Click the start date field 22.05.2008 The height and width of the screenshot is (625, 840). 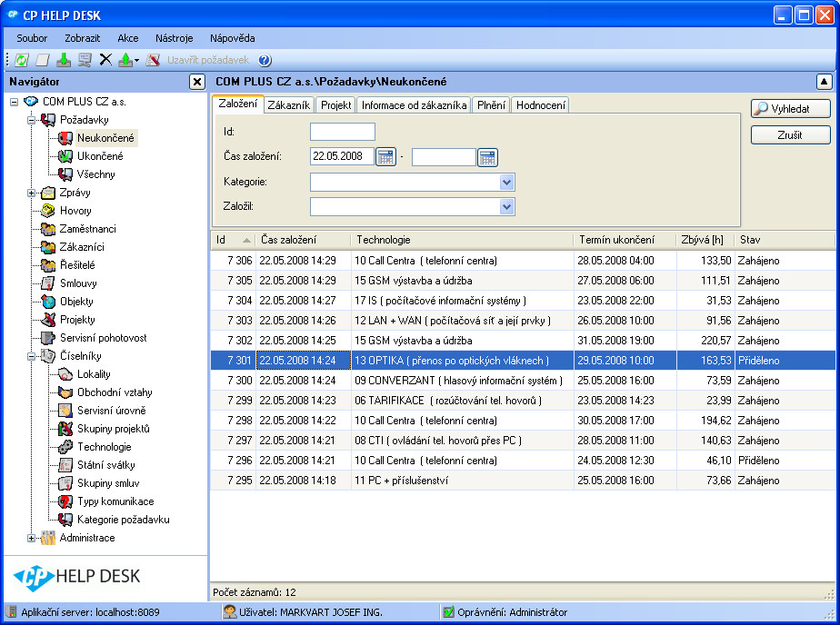click(x=342, y=157)
